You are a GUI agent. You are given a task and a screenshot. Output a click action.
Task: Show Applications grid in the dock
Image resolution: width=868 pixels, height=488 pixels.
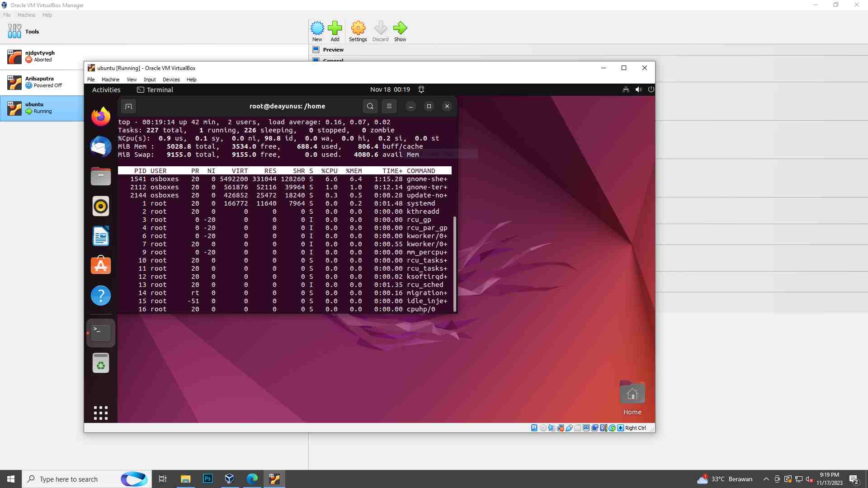point(101,413)
